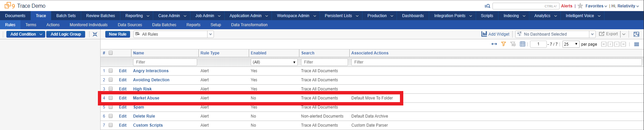Viewport: 644px width, 130px height.
Task: Click the fit column widths arrow icon
Action: (x=494, y=44)
